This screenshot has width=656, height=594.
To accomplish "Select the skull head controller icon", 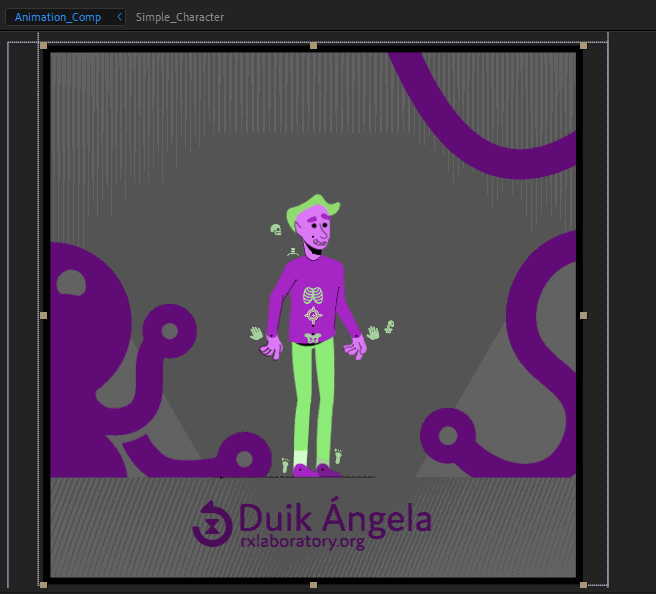I will pos(276,230).
